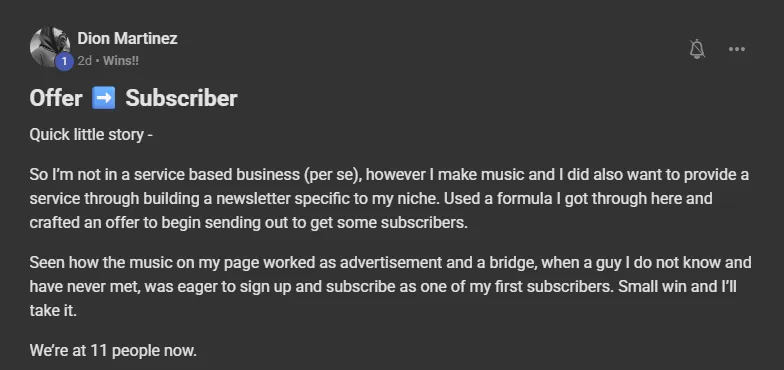
Task: Click the Quick little story line
Action: click(91, 135)
